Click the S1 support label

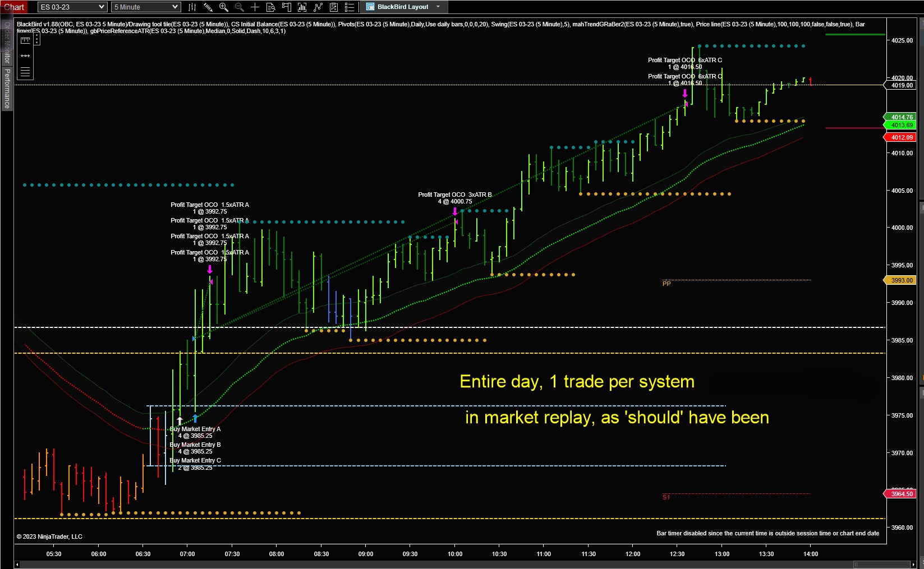[x=666, y=497]
